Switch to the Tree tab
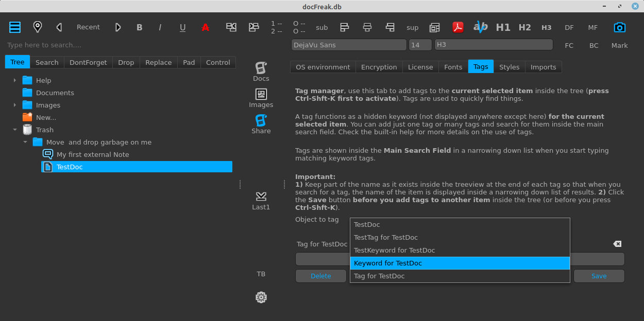 tap(18, 62)
